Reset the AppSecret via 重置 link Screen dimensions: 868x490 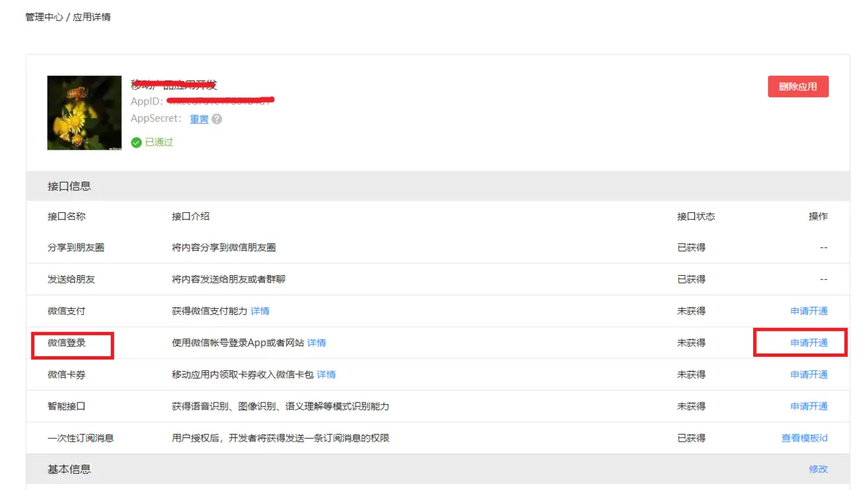pos(199,118)
